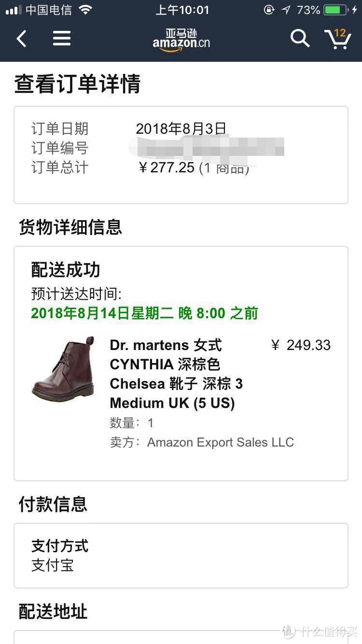Tap the green estimated delivery date text
The width and height of the screenshot is (362, 644).
144,313
